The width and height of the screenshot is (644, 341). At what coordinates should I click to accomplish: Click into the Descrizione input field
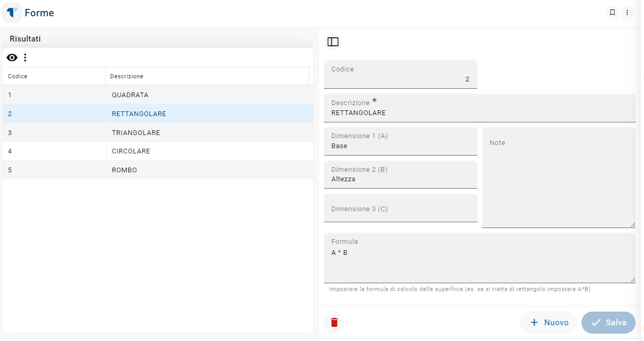[479, 112]
